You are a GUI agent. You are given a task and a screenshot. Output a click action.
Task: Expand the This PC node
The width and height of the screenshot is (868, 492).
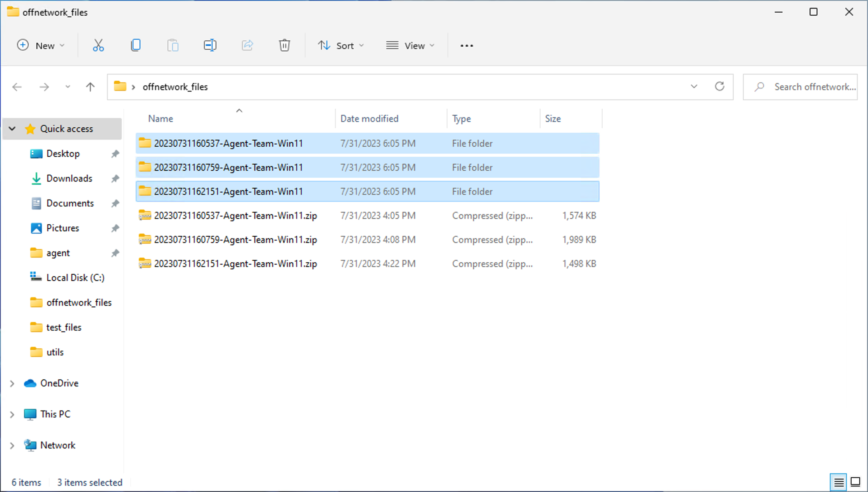pyautogui.click(x=12, y=414)
